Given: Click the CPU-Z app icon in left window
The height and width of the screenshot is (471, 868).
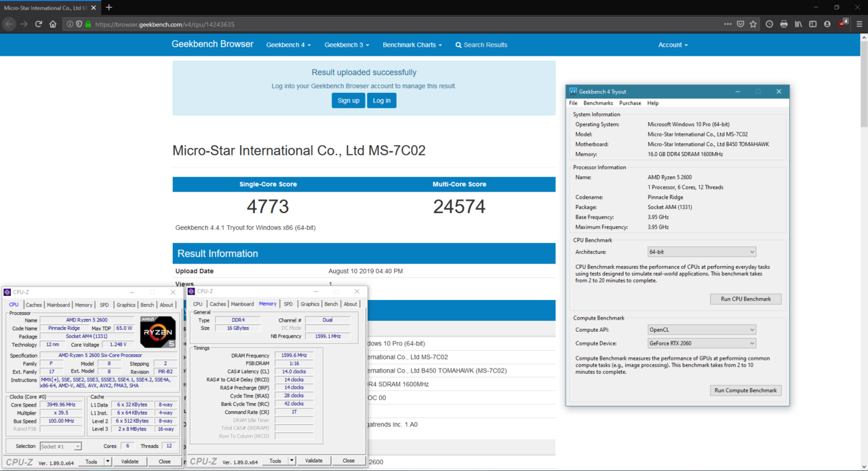Looking at the screenshot, I should [x=7, y=293].
